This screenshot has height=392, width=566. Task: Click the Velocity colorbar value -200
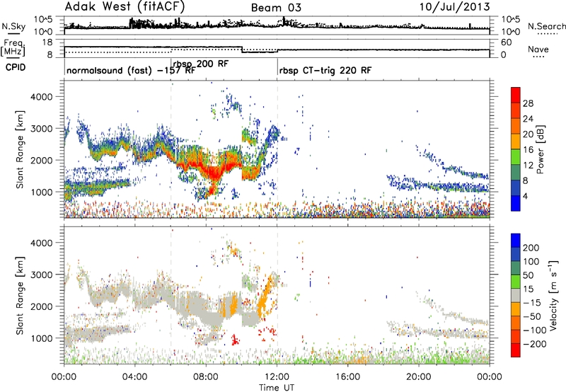pos(534,344)
